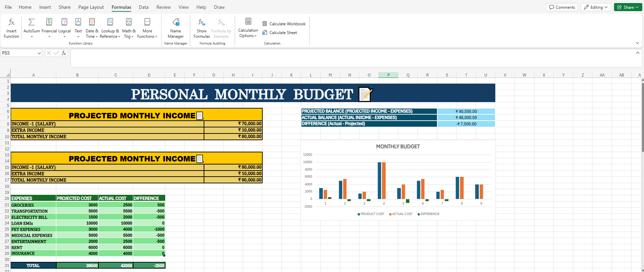Screen dimensions: 644x272
Task: Open Calculation Options menu
Action: [248, 28]
